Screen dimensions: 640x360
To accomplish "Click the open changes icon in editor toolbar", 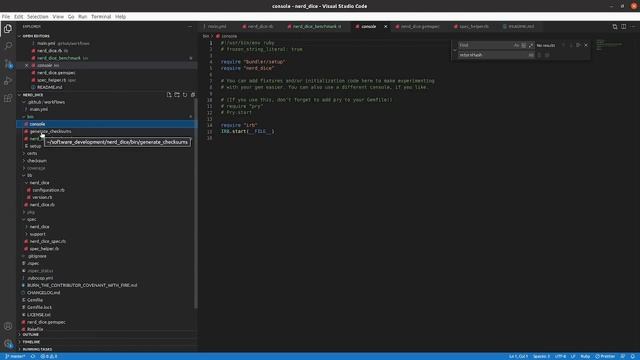I will coord(615,27).
